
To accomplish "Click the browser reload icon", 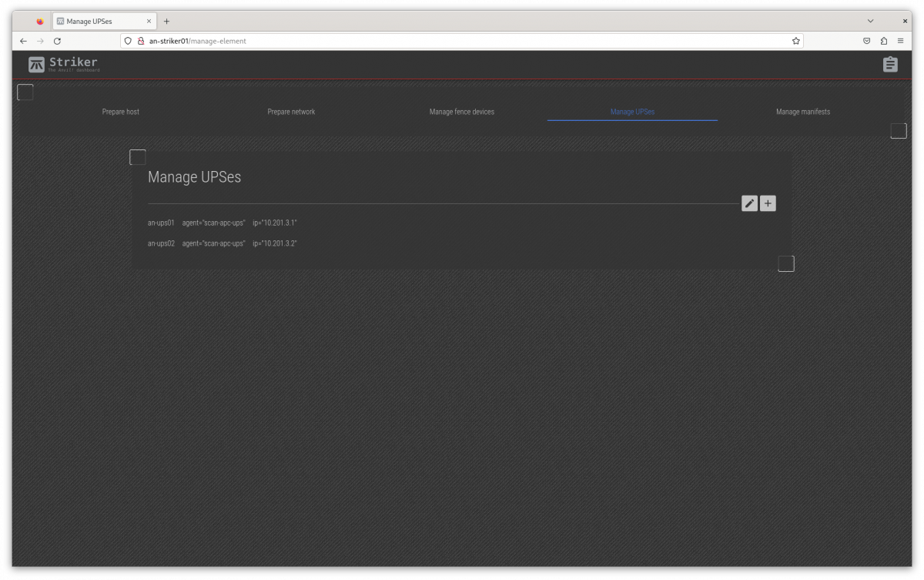I will point(57,41).
